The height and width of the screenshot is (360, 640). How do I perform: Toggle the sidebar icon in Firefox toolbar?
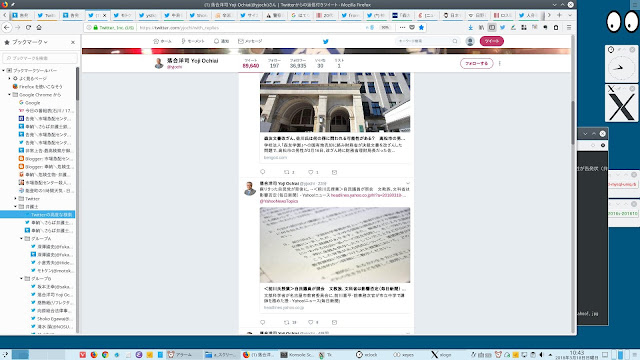pyautogui.click(x=492, y=27)
